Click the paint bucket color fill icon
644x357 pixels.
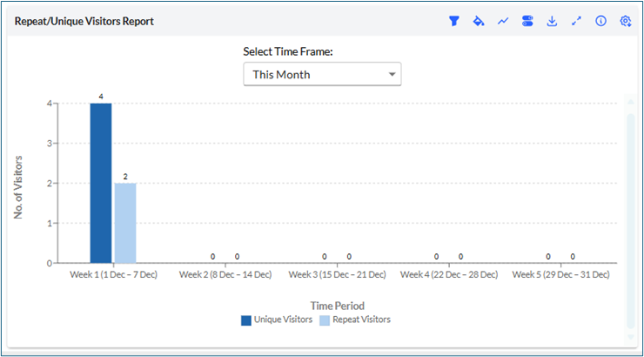pos(479,21)
